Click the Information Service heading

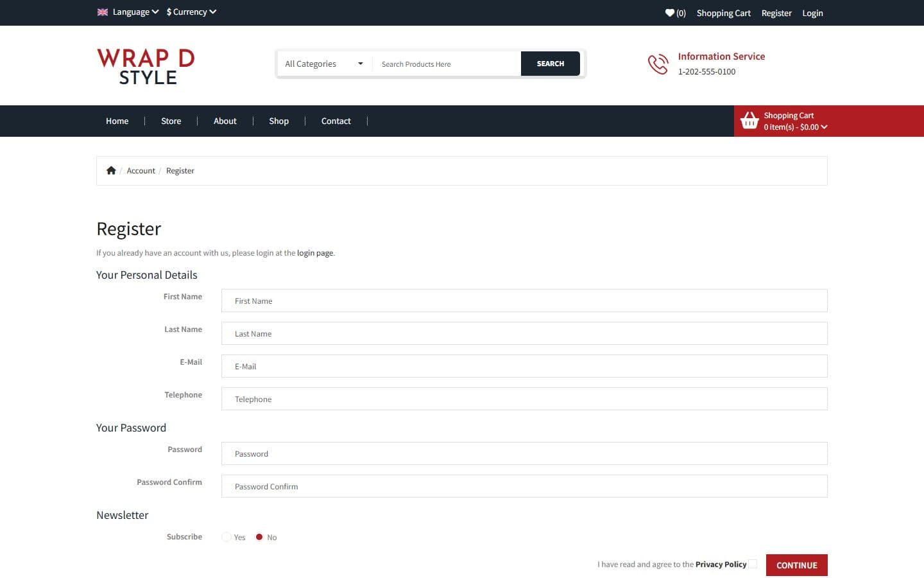pos(722,57)
